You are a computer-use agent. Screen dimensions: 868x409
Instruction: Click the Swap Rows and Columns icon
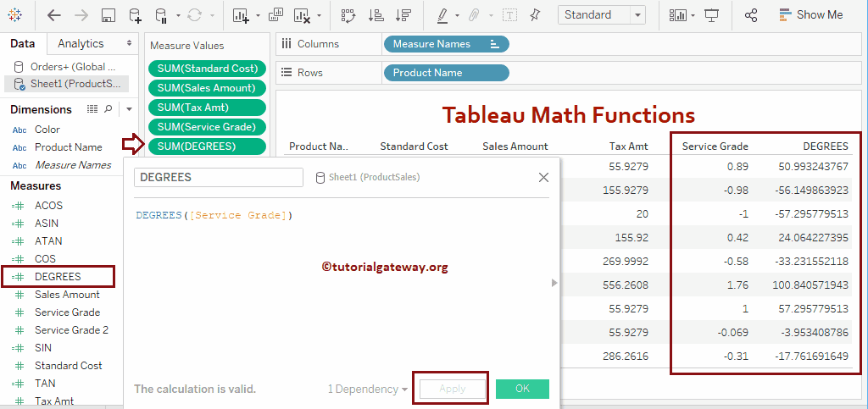348,15
